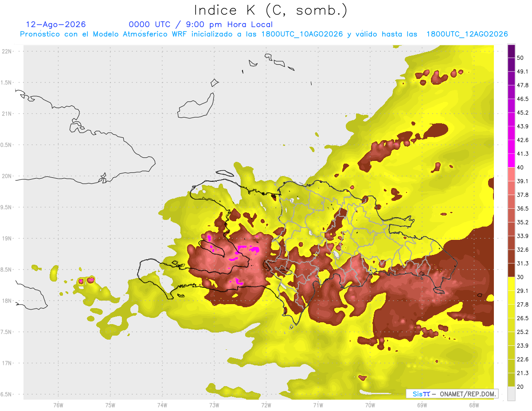
Task: Click the title 'Indice K (C, somb.)'
Action: tap(271, 11)
